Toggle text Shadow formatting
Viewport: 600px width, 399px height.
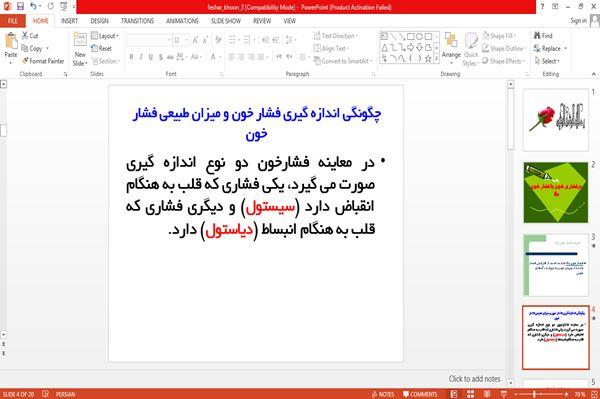click(161, 57)
